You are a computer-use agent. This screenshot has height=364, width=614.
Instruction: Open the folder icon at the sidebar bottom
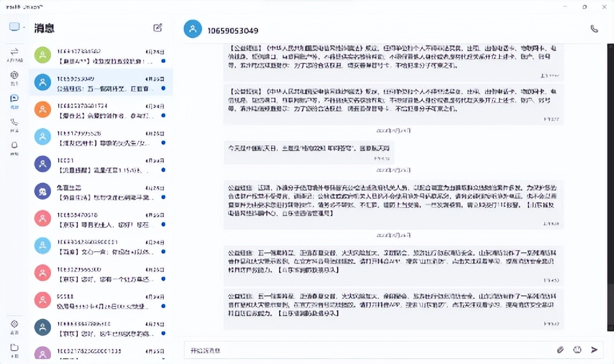pos(15,347)
